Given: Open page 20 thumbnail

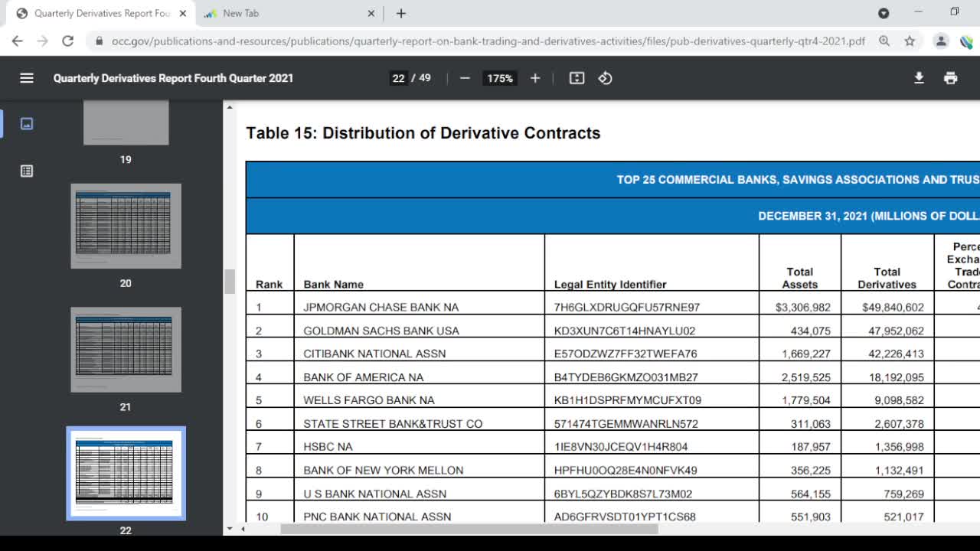Looking at the screenshot, I should [x=126, y=226].
